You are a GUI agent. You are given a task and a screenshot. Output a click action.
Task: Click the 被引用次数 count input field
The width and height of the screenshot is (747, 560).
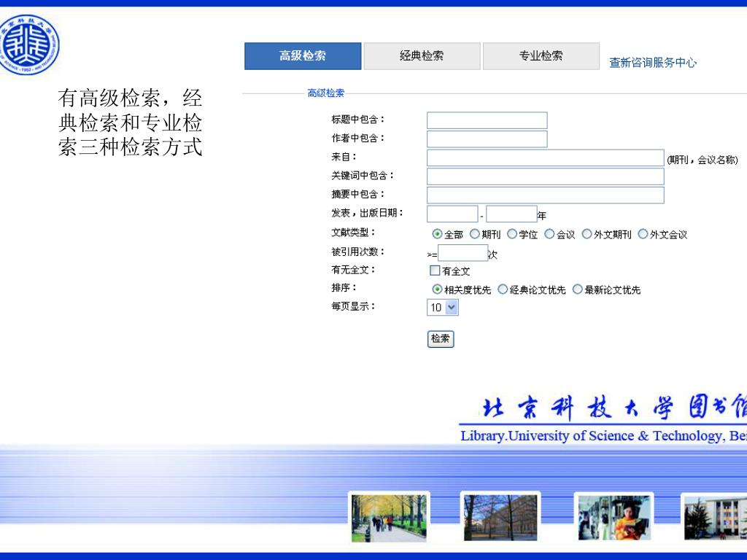click(462, 253)
